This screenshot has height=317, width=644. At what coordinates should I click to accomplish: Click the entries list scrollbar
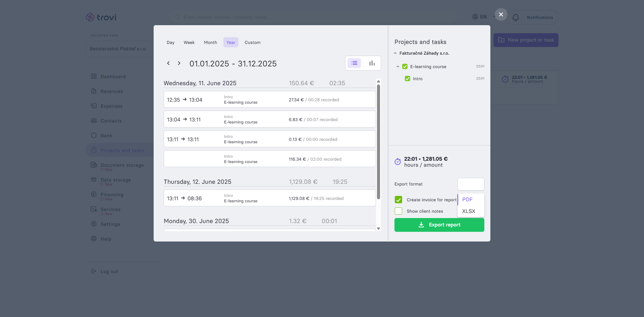pyautogui.click(x=378, y=142)
